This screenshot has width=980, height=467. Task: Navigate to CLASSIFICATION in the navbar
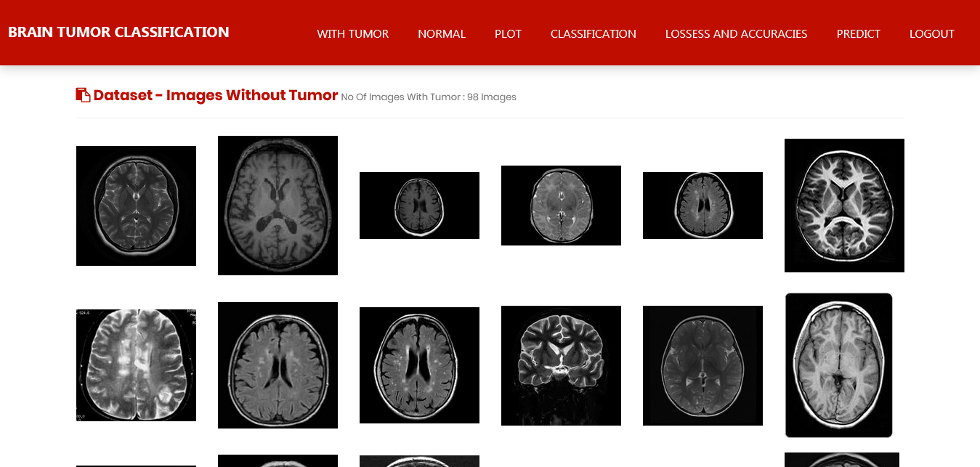[x=594, y=33]
